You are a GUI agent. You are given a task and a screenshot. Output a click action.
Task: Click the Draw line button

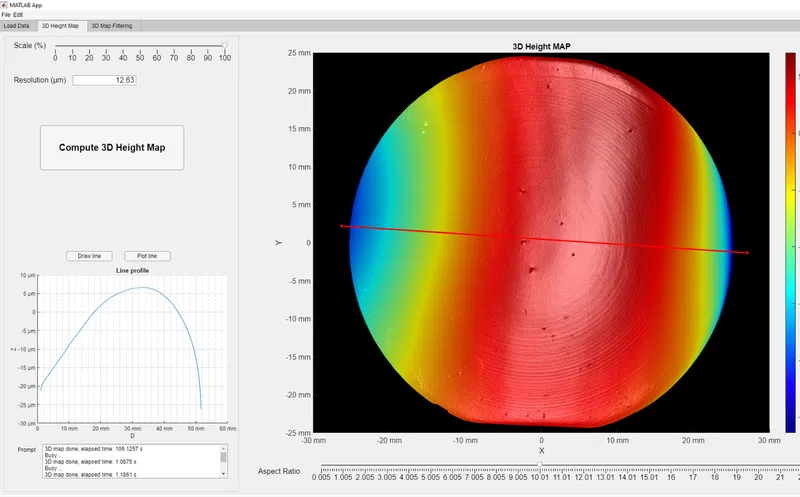[89, 256]
